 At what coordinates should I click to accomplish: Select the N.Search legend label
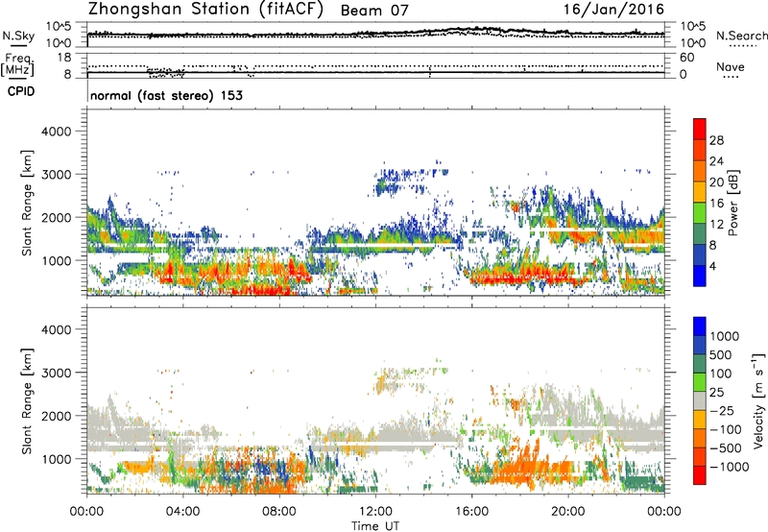(x=741, y=36)
